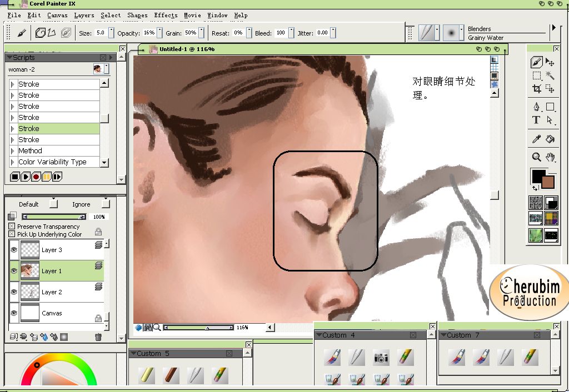Open the Paper selector swatch
This screenshot has width=569, height=392.
coord(536,203)
